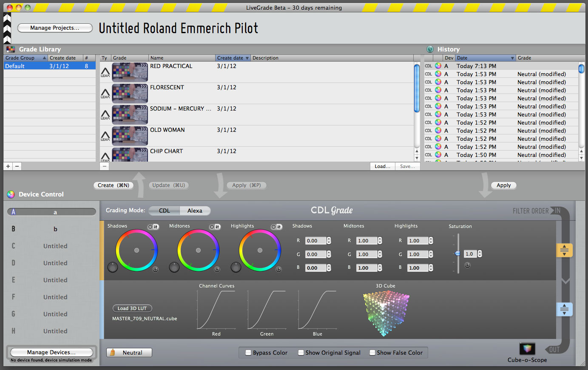Click the Saturation value stepper
The width and height of the screenshot is (588, 370).
480,254
